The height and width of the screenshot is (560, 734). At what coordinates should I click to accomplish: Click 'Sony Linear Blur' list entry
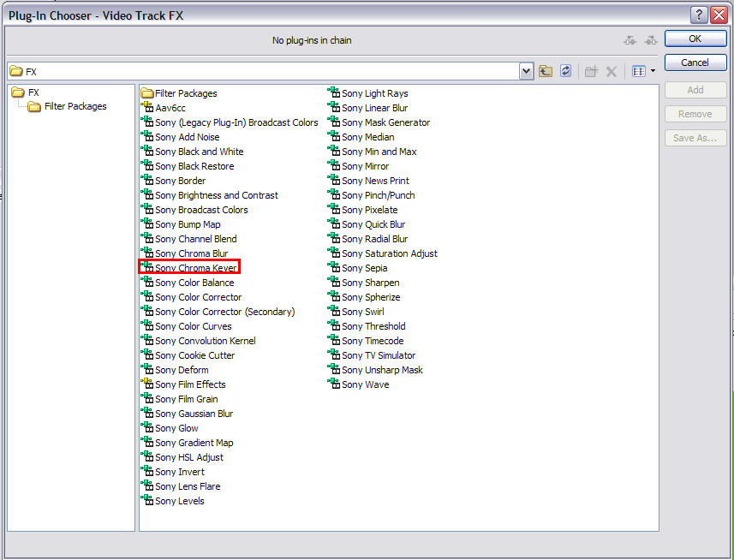point(375,108)
